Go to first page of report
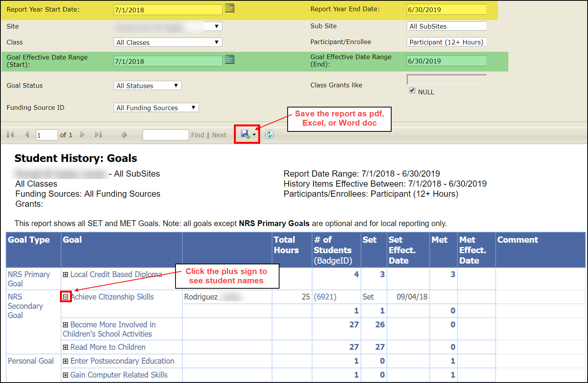 [x=10, y=134]
